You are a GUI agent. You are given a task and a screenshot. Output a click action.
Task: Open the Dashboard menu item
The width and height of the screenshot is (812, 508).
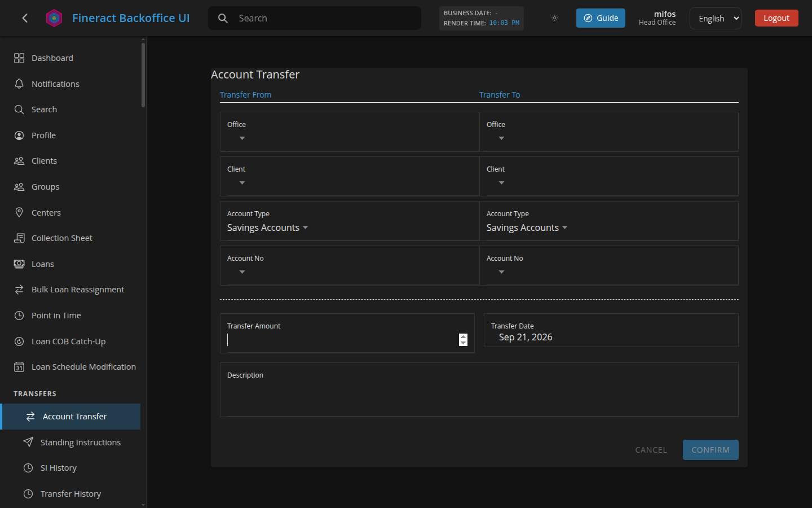pyautogui.click(x=70, y=58)
